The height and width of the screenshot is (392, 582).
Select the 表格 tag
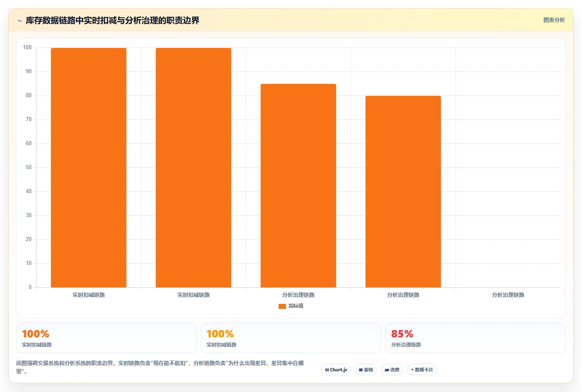tap(366, 370)
